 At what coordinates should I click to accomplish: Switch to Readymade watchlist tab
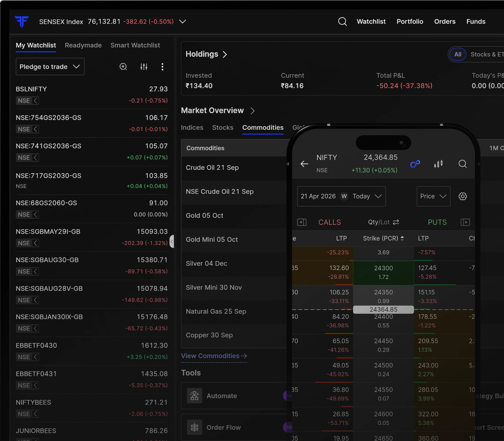(83, 45)
